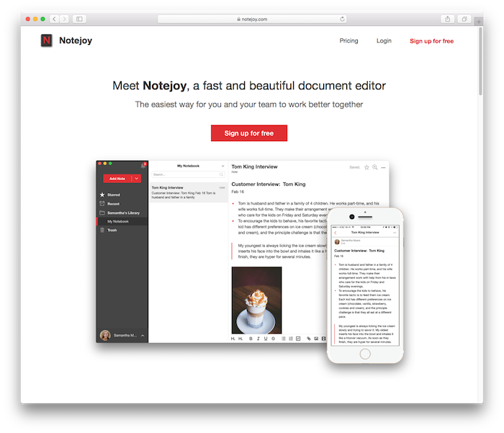Click the three-dots more options icon
The height and width of the screenshot is (433, 504).
pos(383,167)
